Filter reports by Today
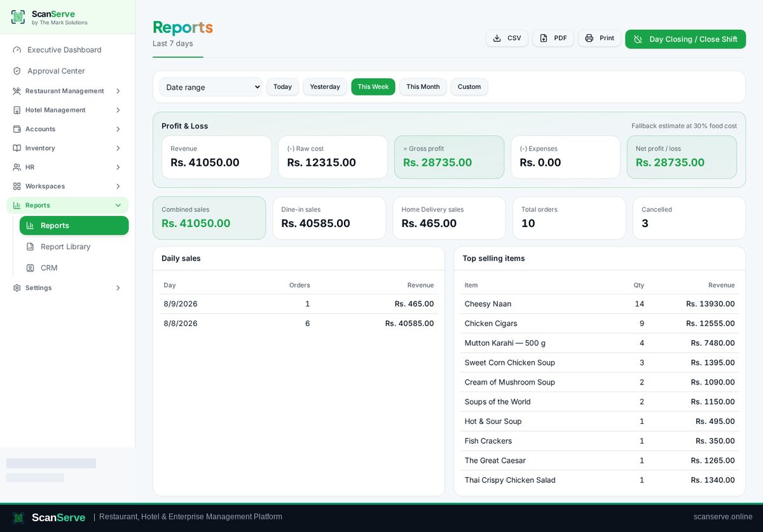Screen dimensions: 763x532 pyautogui.click(x=282, y=87)
